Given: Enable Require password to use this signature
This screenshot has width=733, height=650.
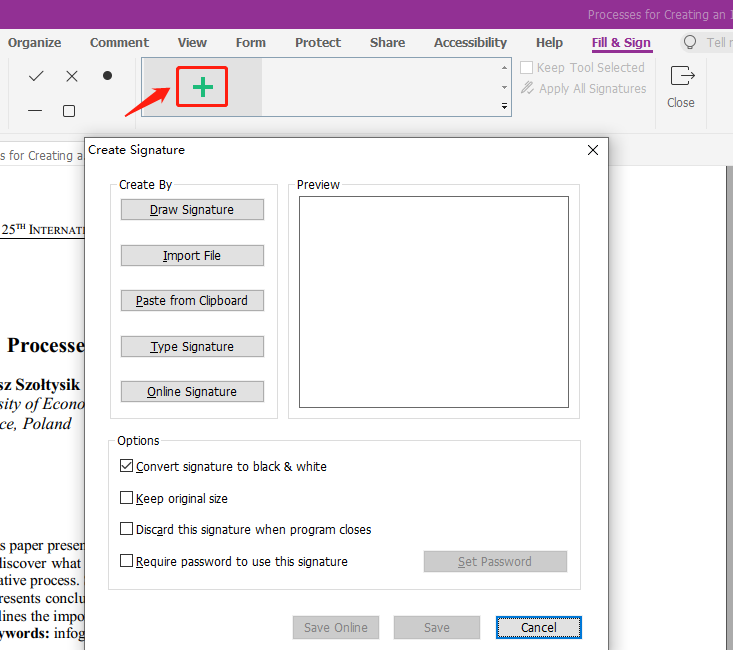Looking at the screenshot, I should (x=127, y=561).
